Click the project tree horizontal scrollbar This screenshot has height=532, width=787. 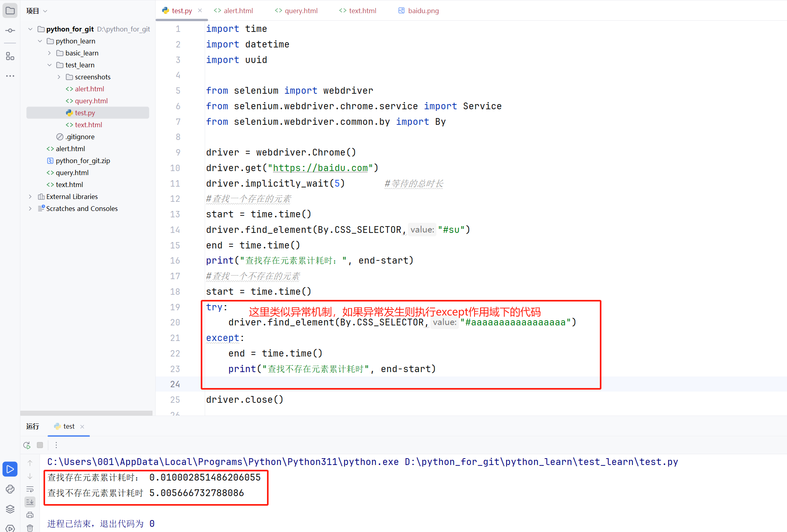pos(86,413)
